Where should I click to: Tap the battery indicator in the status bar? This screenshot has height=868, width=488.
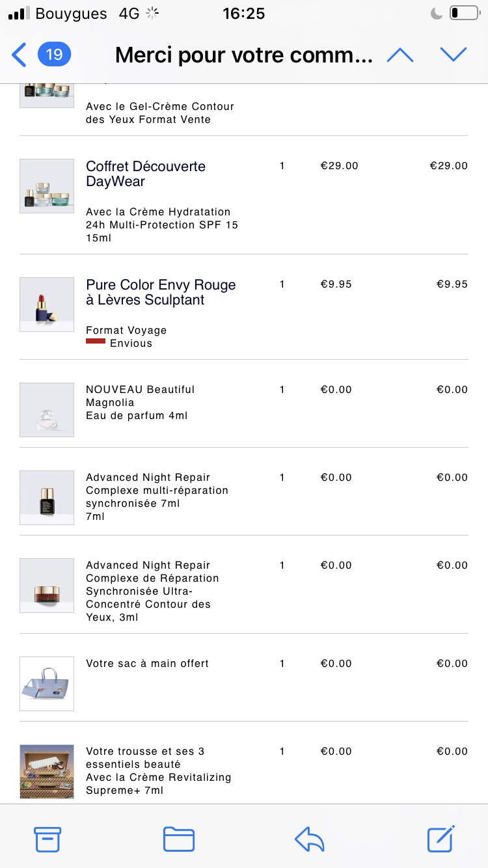(464, 13)
